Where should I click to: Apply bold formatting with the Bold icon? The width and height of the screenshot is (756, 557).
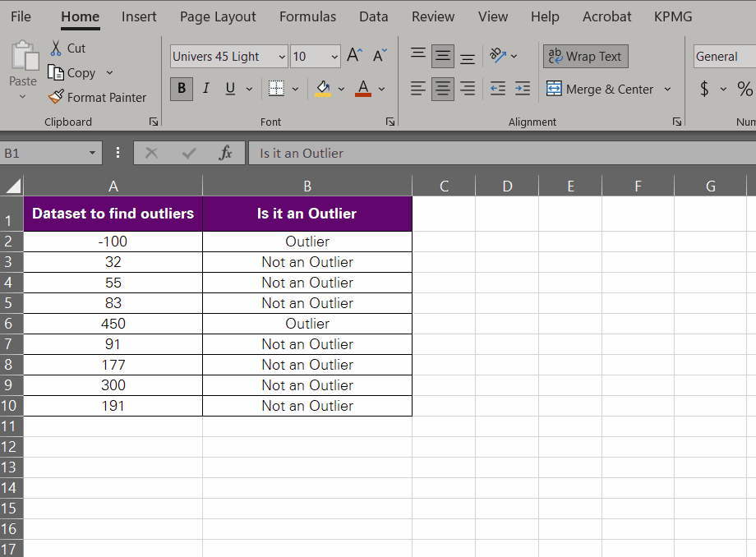pos(181,89)
